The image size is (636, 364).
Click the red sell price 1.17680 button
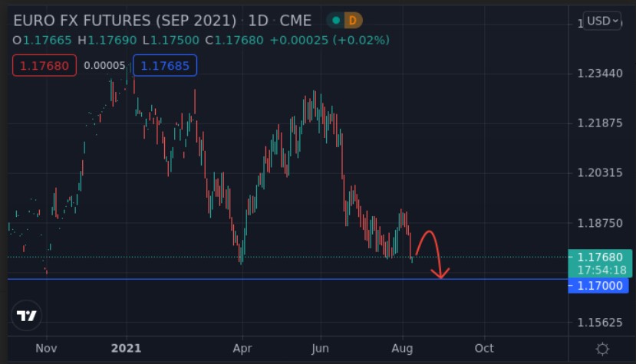(x=44, y=66)
